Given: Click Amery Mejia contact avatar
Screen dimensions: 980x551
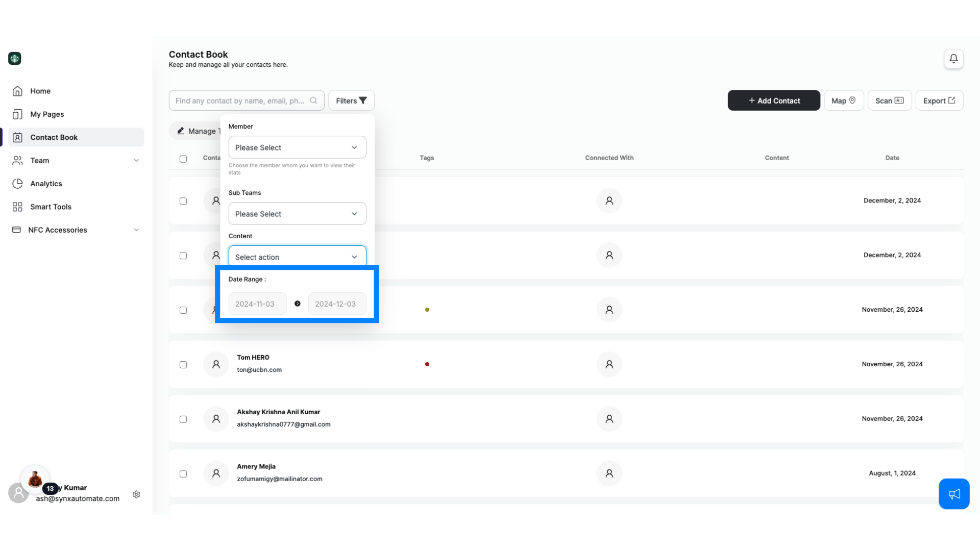Looking at the screenshot, I should pos(216,473).
